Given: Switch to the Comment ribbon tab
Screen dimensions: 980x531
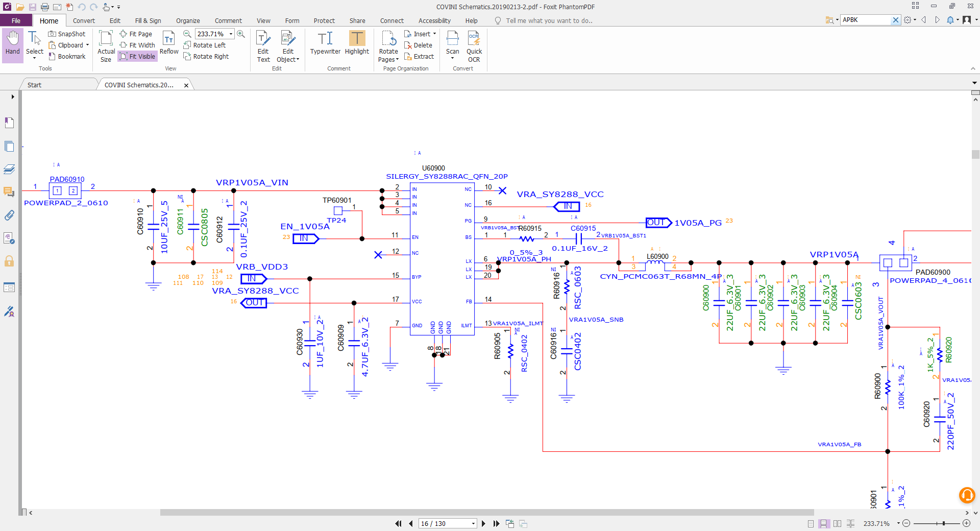Looking at the screenshot, I should coord(228,20).
